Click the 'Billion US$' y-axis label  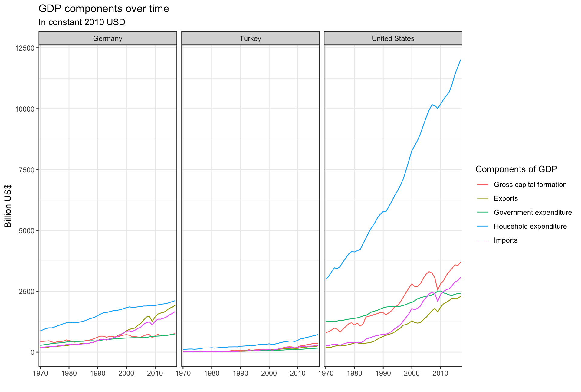(x=8, y=206)
